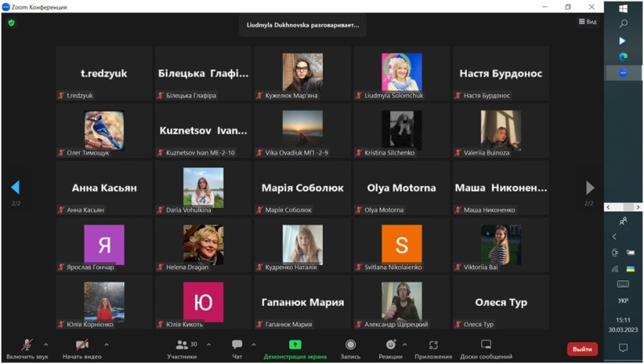Open the Whiteboards icon
The height and width of the screenshot is (364, 644).
486,345
